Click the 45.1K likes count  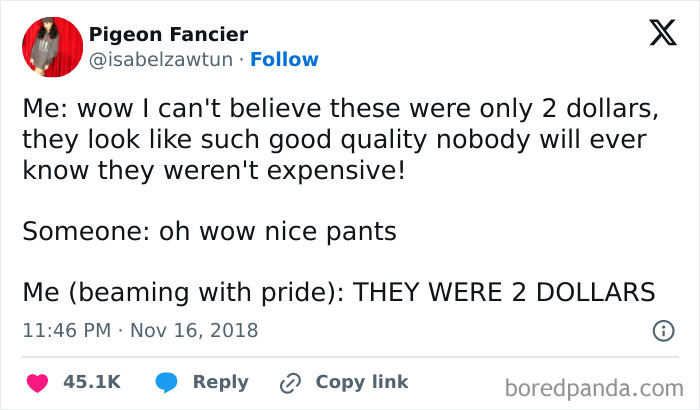(91, 382)
